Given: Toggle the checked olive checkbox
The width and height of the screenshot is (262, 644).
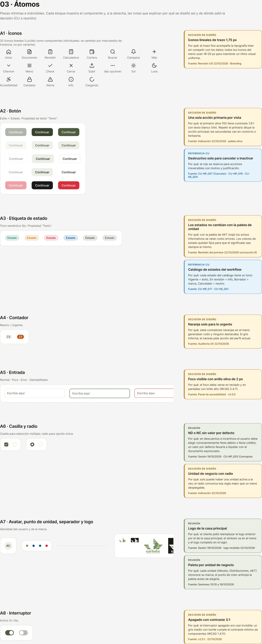Looking at the screenshot, I should pyautogui.click(x=6, y=445).
